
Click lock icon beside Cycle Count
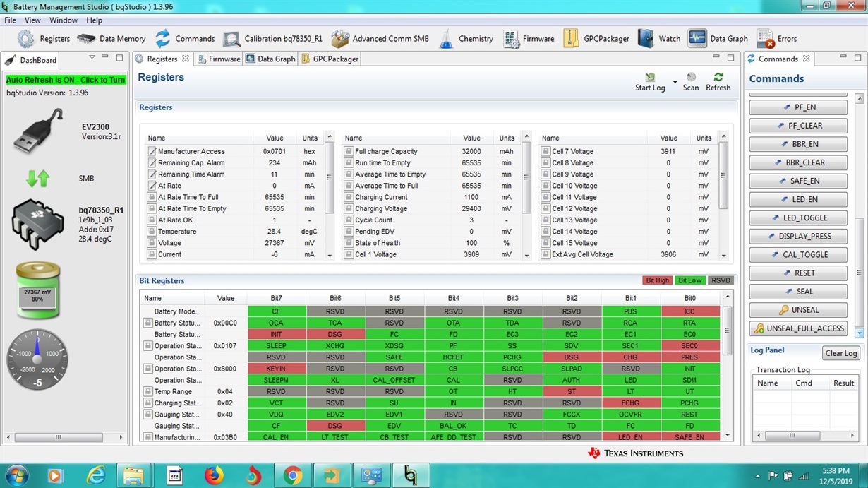[x=349, y=220]
